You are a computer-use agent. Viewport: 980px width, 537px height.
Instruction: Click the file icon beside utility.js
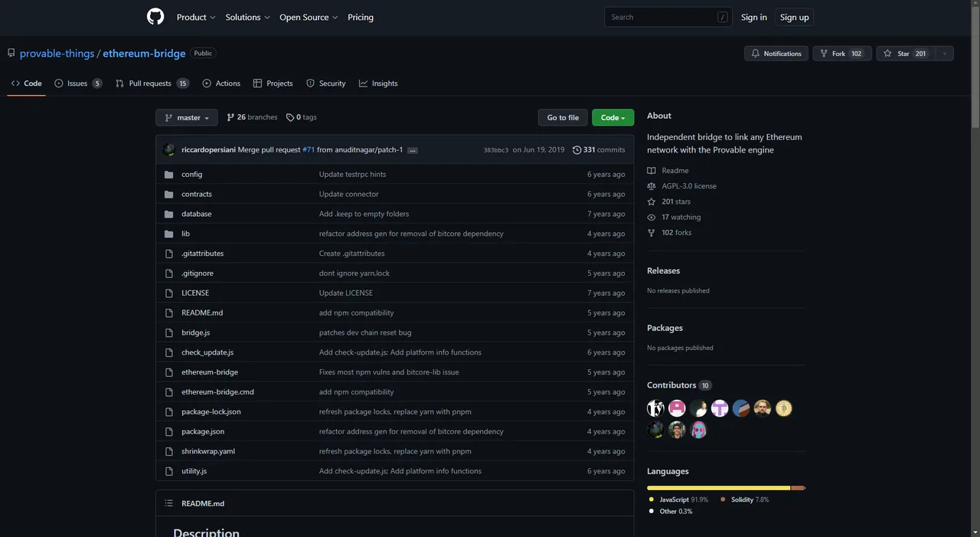tap(169, 471)
